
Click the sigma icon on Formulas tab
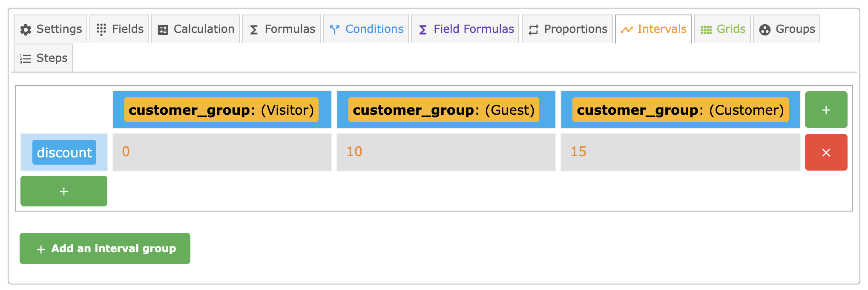coord(254,30)
